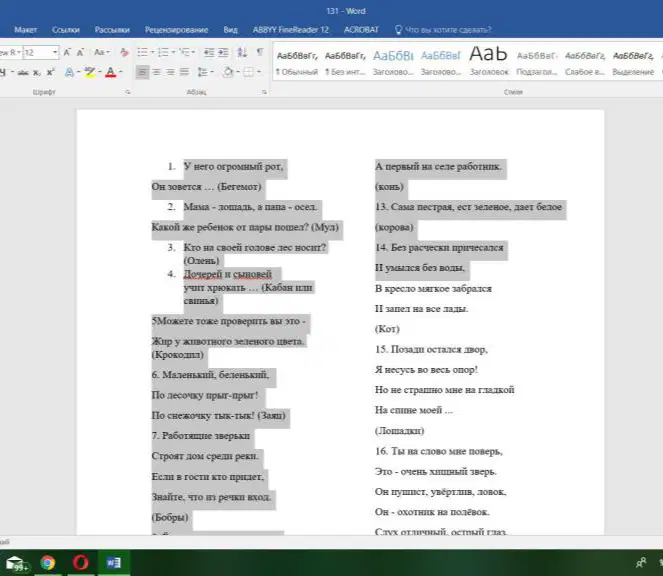Open the Рассылки tab
Viewport: 663px width, 576px height.
point(112,30)
